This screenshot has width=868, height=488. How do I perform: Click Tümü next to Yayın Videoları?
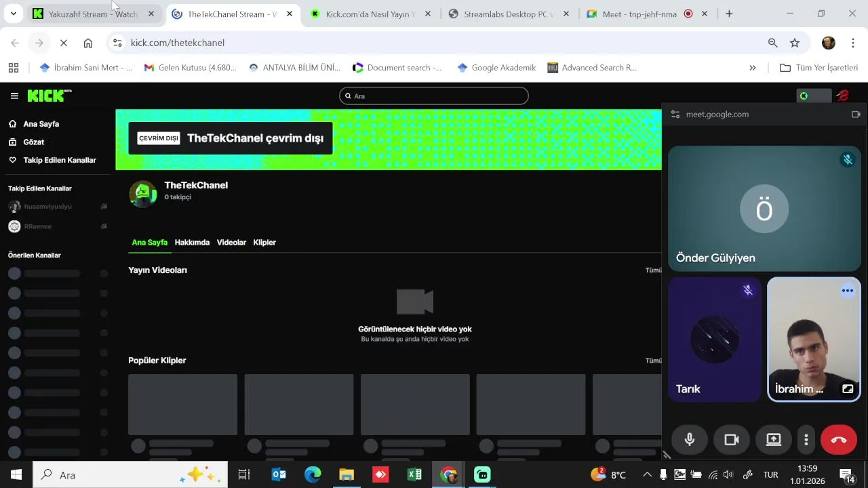tap(653, 270)
